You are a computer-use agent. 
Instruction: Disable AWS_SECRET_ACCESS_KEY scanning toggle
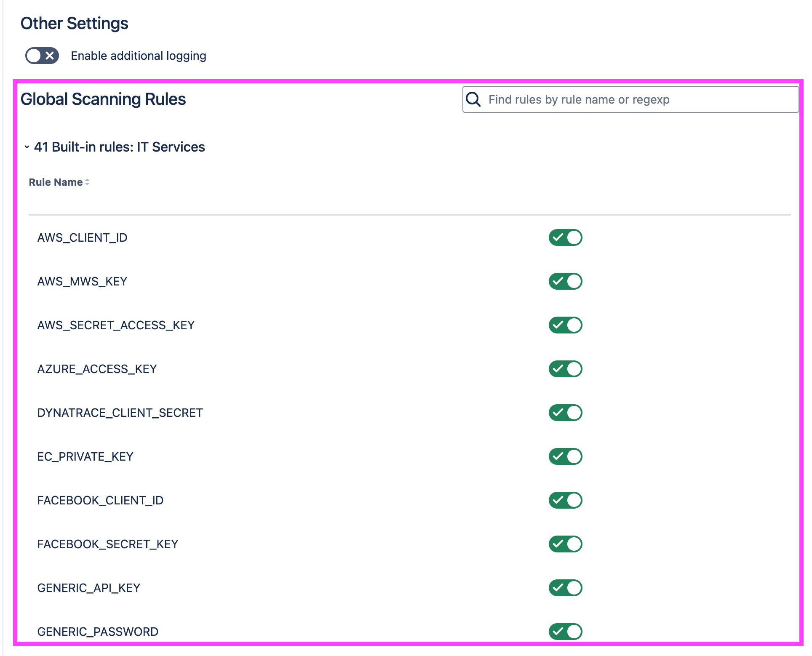[x=565, y=325]
